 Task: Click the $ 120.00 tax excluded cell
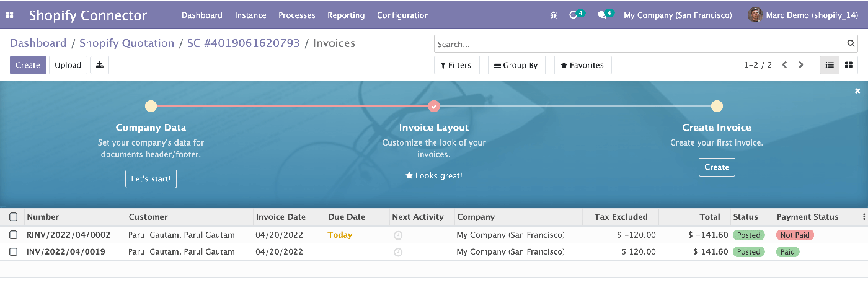[639, 251]
